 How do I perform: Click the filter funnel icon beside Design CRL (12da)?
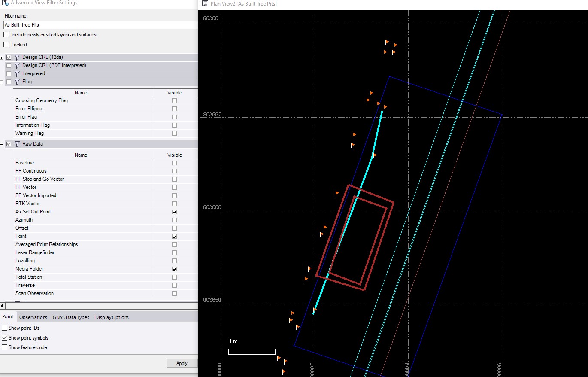pos(17,57)
